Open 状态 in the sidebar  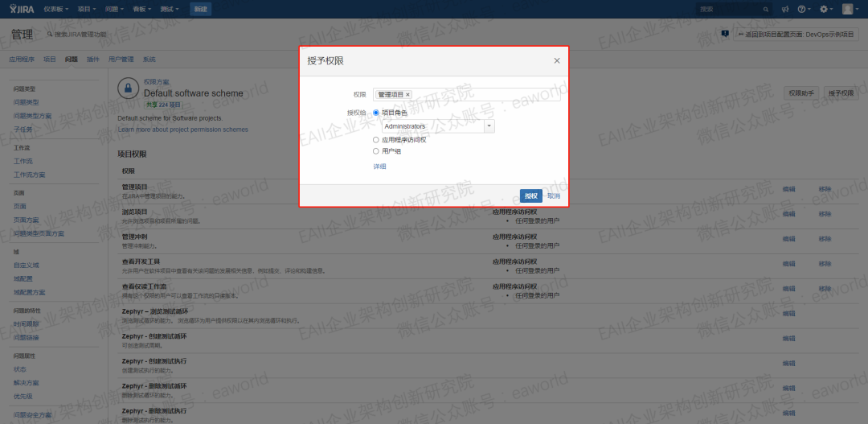point(20,369)
